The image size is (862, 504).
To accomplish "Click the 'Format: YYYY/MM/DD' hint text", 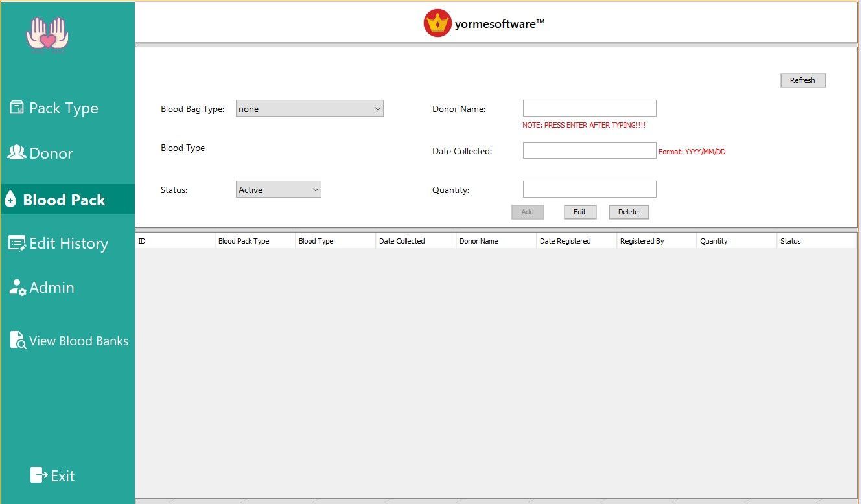I will [692, 152].
